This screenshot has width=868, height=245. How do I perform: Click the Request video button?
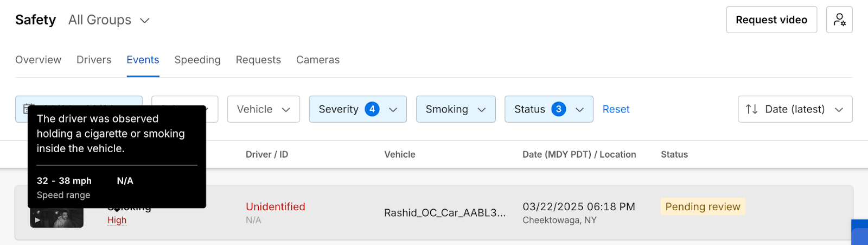[771, 20]
